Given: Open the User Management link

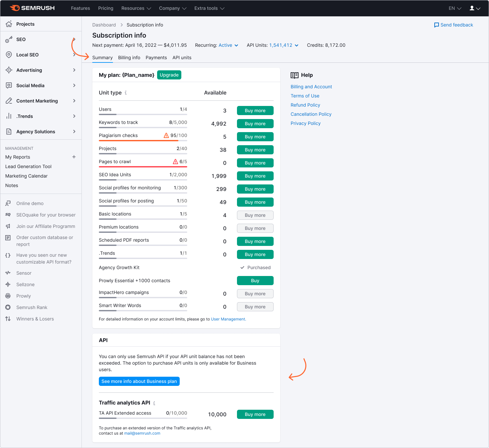Looking at the screenshot, I should (228, 319).
